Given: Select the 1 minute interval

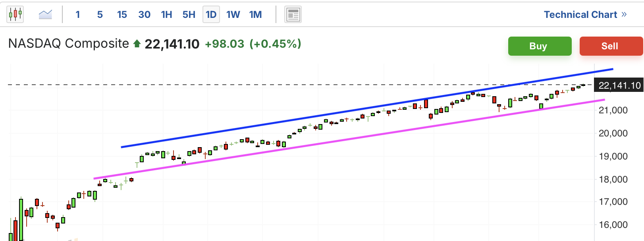Looking at the screenshot, I should coord(78,15).
